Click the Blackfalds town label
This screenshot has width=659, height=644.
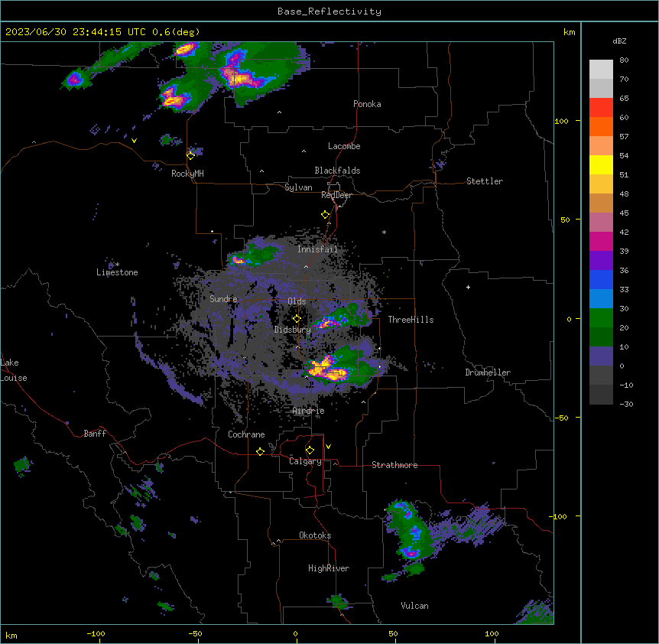pyautogui.click(x=337, y=171)
